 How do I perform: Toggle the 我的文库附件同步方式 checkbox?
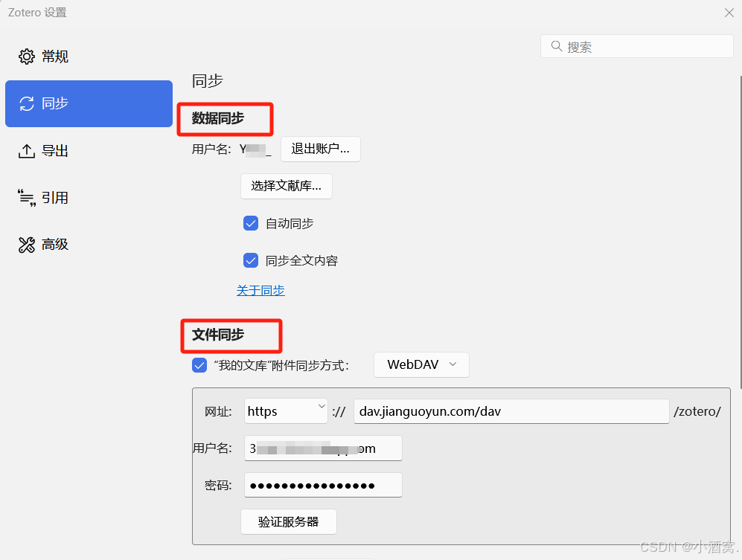tap(199, 364)
